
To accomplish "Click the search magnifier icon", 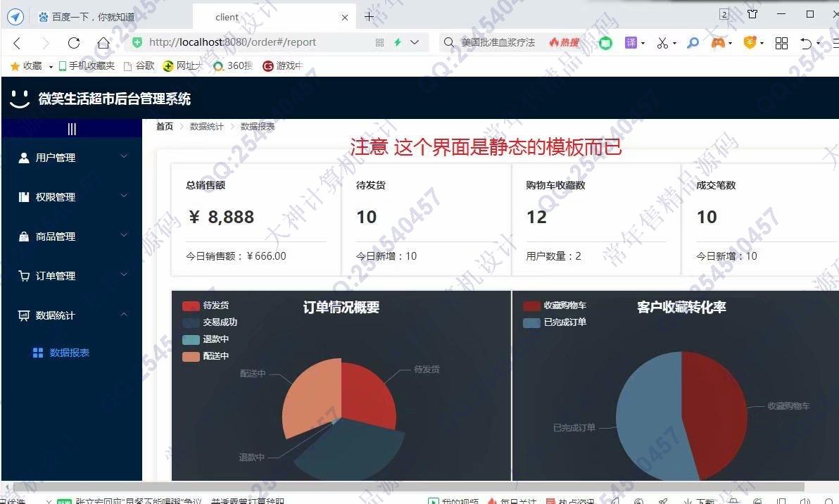I will click(449, 42).
